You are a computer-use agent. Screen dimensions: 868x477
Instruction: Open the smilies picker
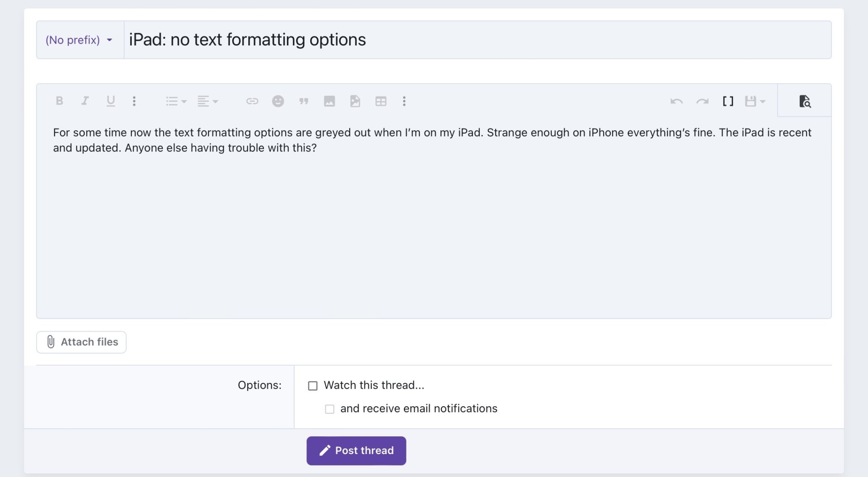point(278,101)
